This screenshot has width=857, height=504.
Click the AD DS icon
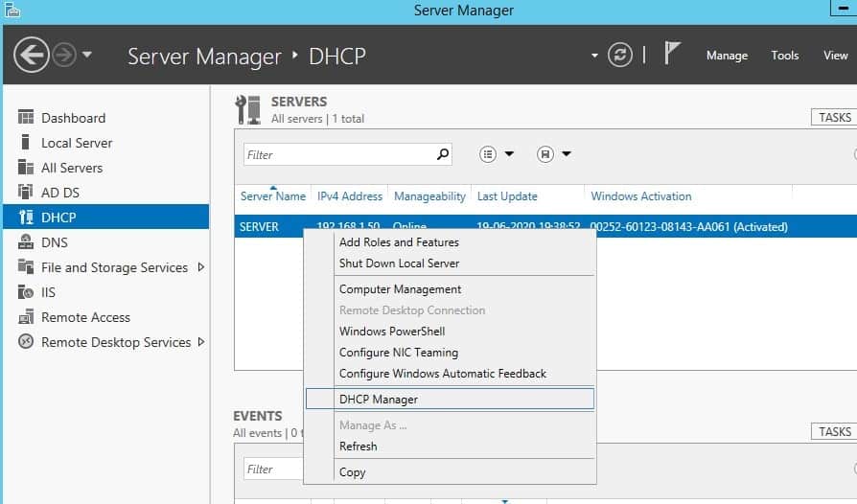(26, 192)
